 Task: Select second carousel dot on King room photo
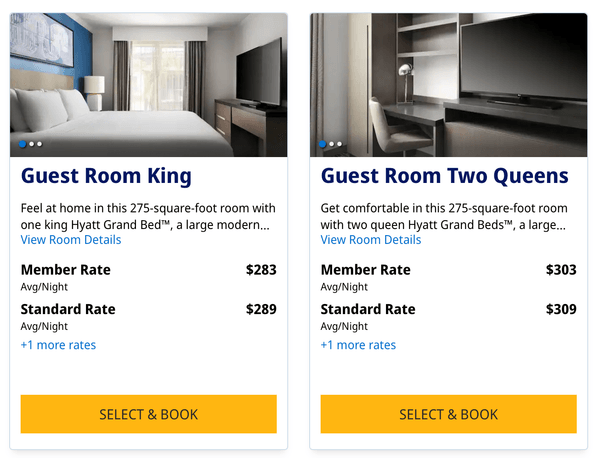pyautogui.click(x=32, y=145)
